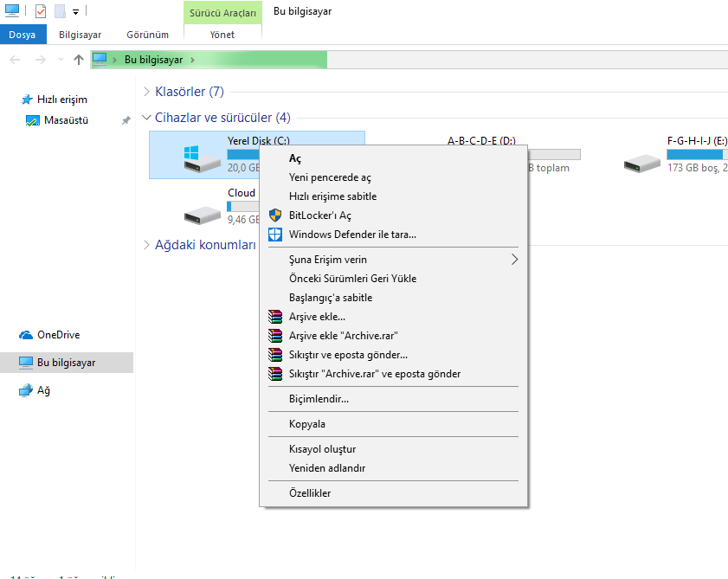728x579 pixels.
Task: Click the up arrow navigation button
Action: point(79,60)
